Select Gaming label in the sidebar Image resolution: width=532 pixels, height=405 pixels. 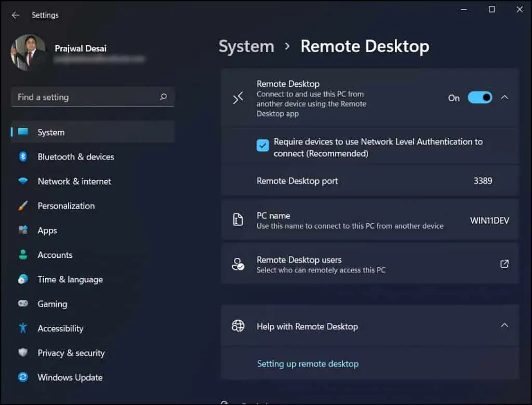pos(52,304)
